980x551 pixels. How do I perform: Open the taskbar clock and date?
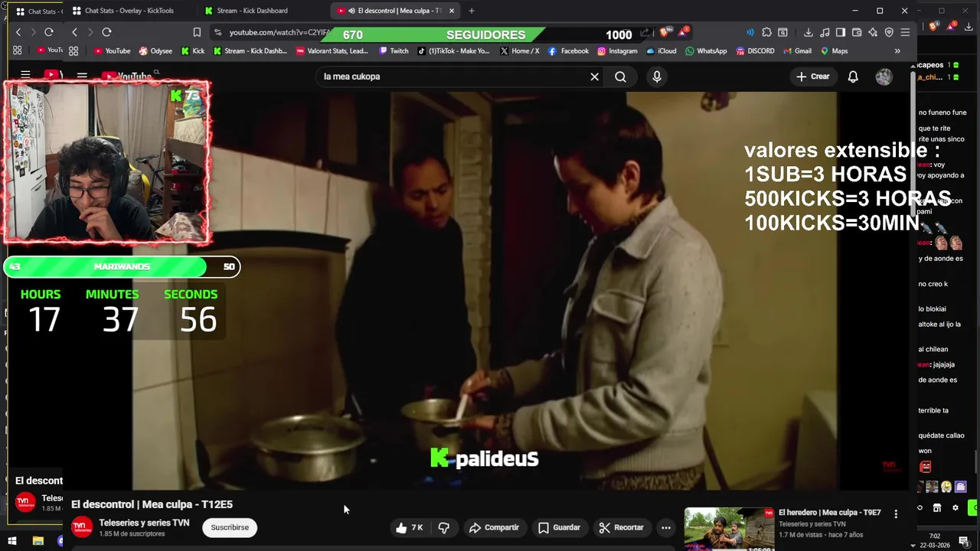936,540
